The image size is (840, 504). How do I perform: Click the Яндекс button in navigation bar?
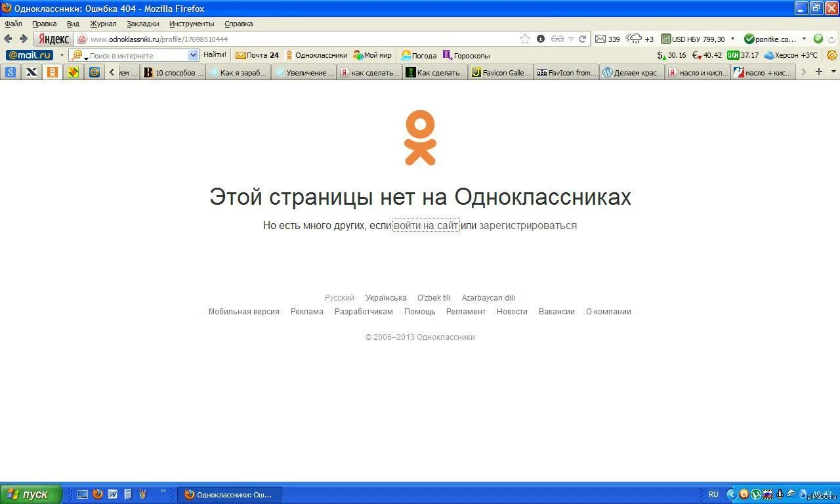tap(54, 39)
